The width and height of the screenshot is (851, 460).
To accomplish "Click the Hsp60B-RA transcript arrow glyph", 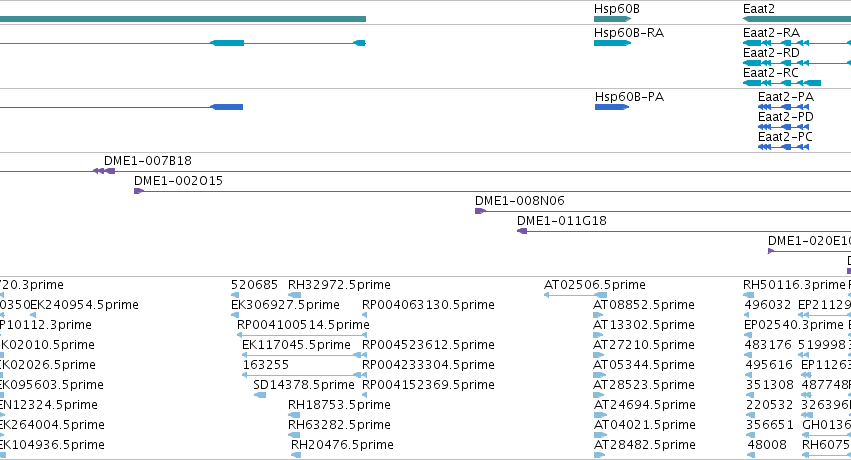I will click(613, 43).
